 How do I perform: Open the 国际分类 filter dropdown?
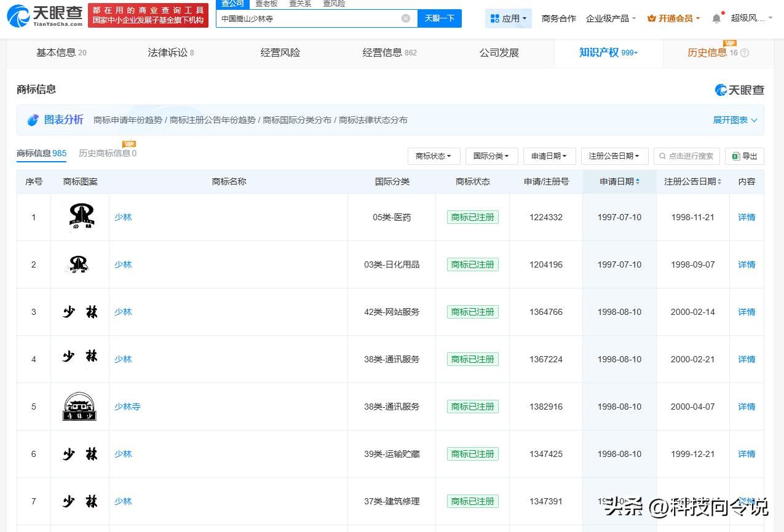pos(491,156)
